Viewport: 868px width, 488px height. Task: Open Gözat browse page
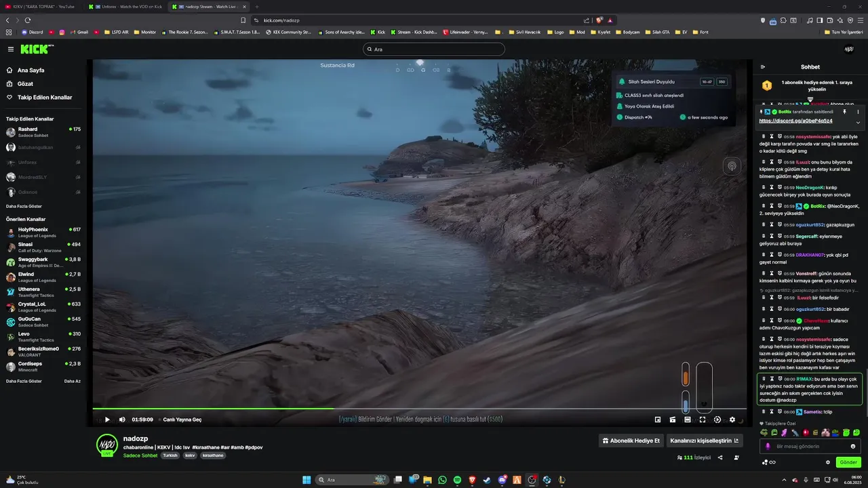coord(20,84)
